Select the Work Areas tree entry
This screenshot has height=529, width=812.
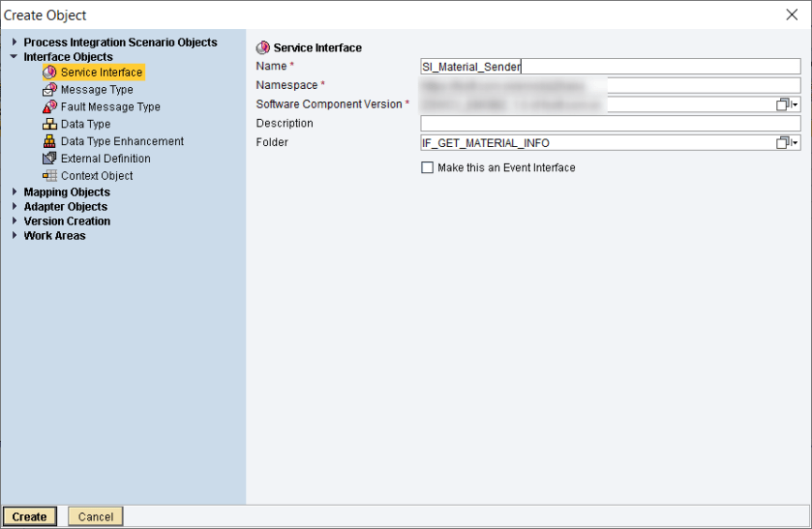pyautogui.click(x=54, y=236)
